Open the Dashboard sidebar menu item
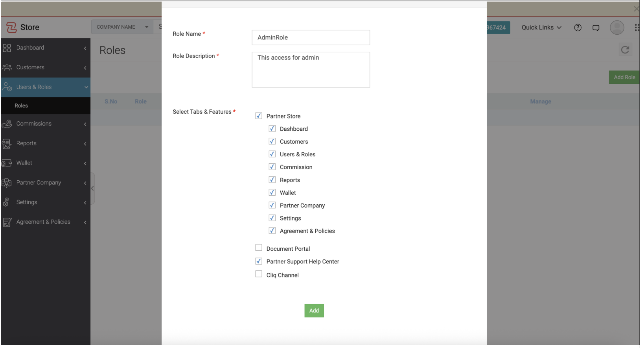Viewport: 644px width, 348px height. (46, 48)
